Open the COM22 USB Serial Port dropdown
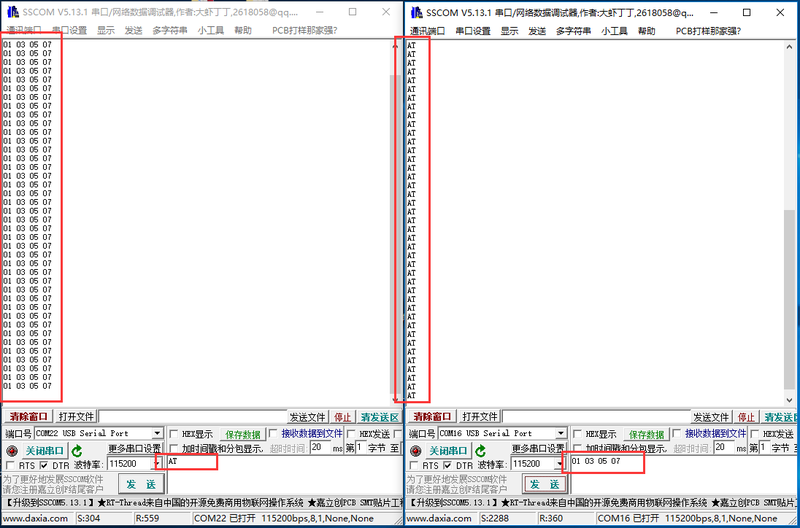Viewport: 800px width, 528px height. pos(157,434)
